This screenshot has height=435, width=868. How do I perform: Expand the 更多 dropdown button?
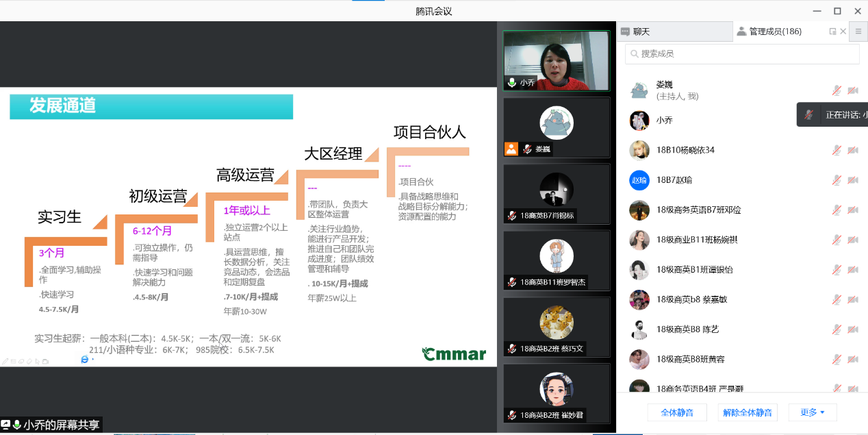[812, 412]
